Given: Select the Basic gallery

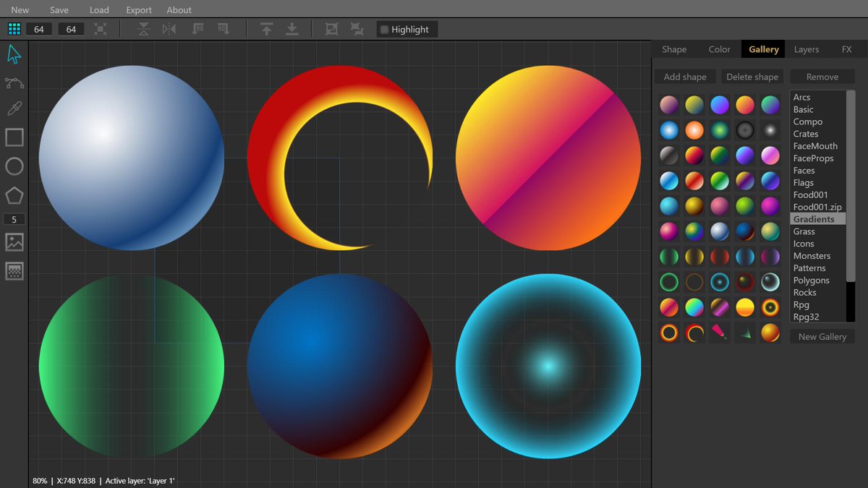Looking at the screenshot, I should coord(817,110).
